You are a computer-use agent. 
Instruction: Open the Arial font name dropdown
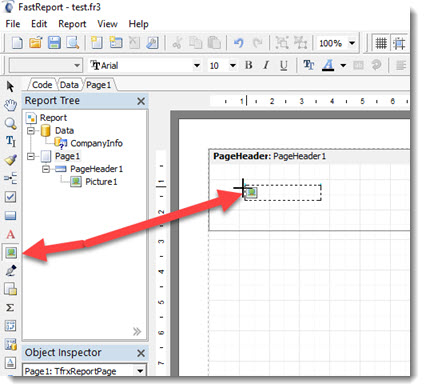197,65
